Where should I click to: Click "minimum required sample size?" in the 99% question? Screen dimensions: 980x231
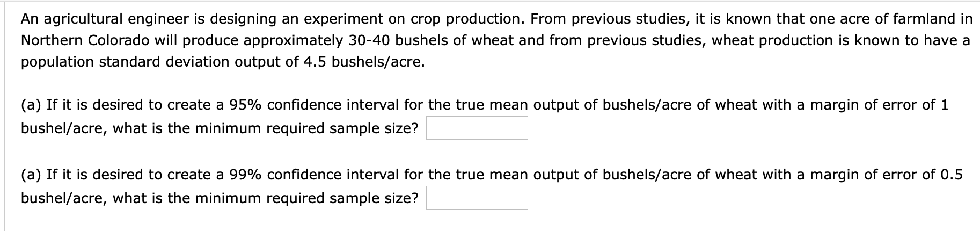click(306, 198)
